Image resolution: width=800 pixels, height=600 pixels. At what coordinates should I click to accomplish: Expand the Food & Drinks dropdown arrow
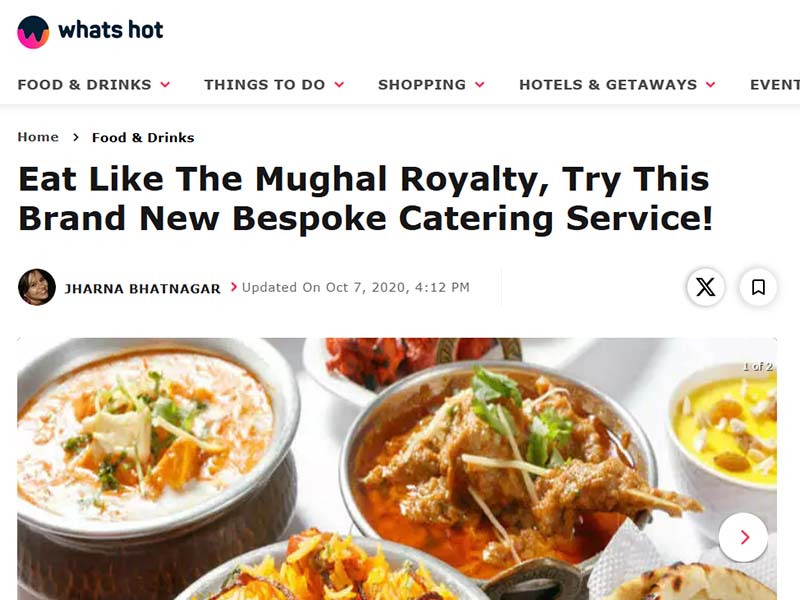(x=165, y=85)
